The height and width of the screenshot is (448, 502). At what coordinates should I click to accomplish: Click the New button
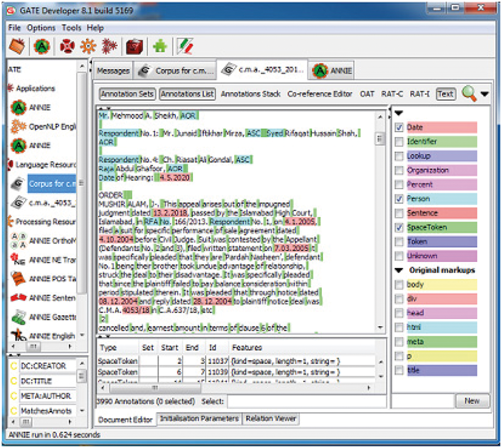click(x=472, y=401)
